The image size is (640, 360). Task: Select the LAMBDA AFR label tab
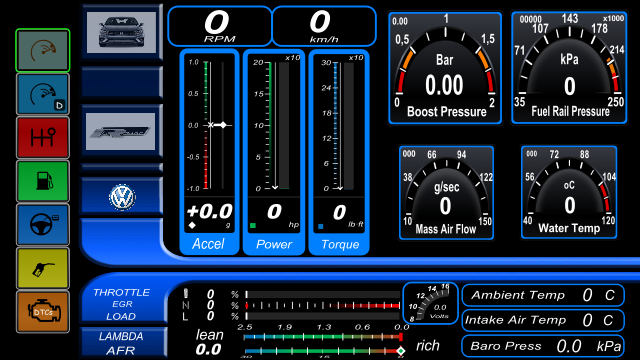click(121, 343)
